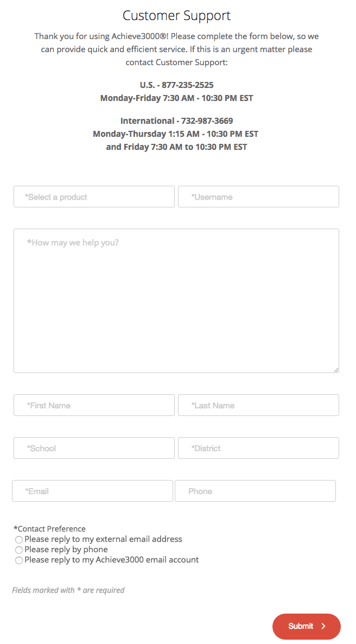Select reply to my Achieve3000 email account radio
This screenshot has height=644, width=356.
pyautogui.click(x=19, y=560)
